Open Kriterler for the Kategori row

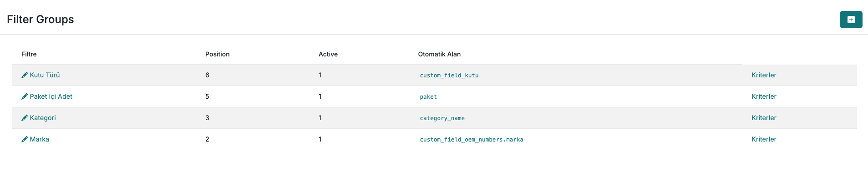[x=764, y=118]
